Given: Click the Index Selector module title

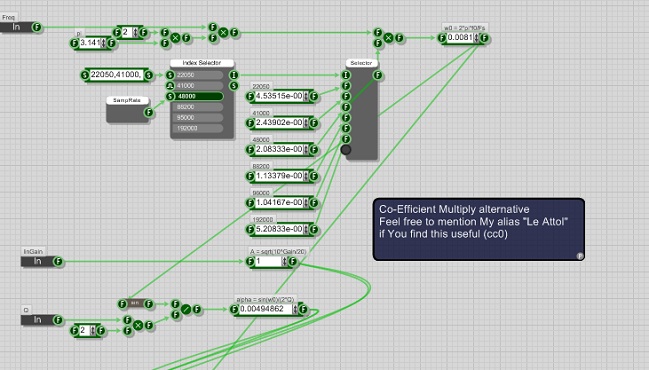Looking at the screenshot, I should pos(202,63).
